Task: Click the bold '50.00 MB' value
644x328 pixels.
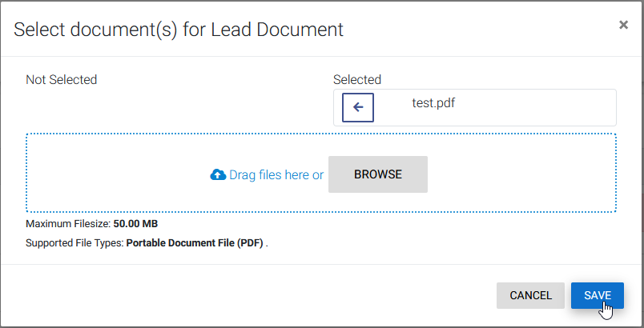Action: (135, 224)
